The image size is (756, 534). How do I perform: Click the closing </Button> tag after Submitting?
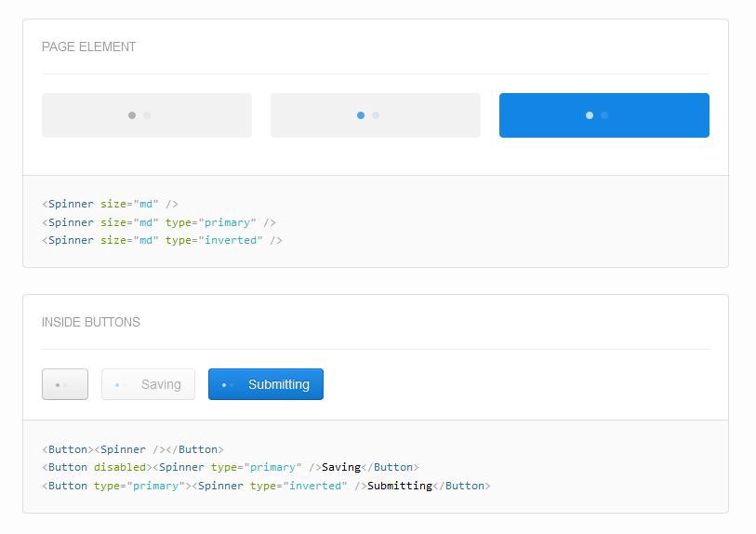[462, 486]
